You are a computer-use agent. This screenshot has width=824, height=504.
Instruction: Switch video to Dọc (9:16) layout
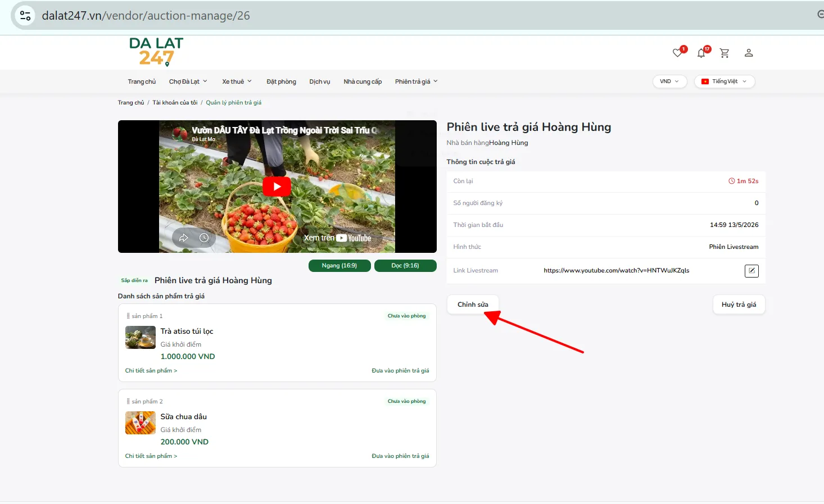pyautogui.click(x=405, y=266)
